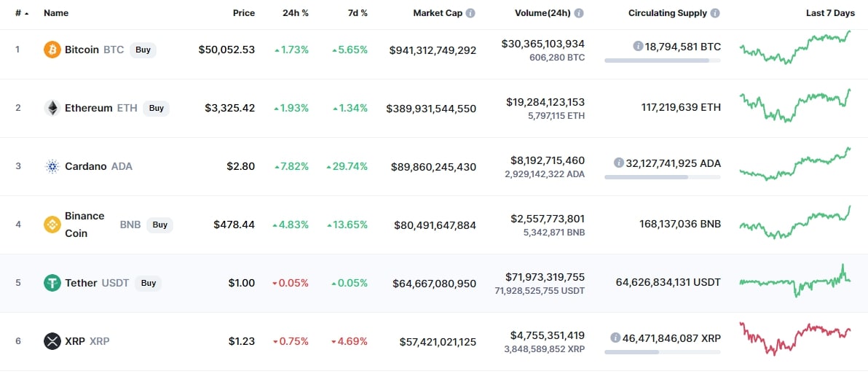Sort by the Price column header

(x=244, y=13)
